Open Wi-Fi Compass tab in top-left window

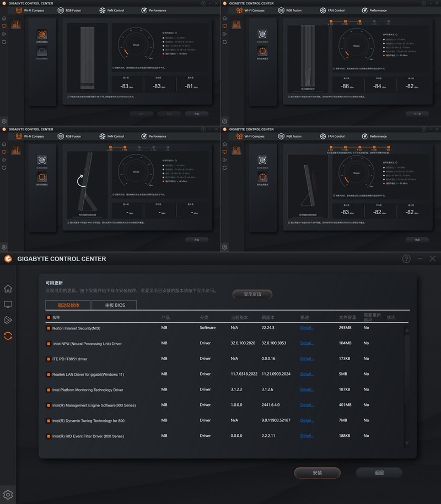(x=30, y=10)
